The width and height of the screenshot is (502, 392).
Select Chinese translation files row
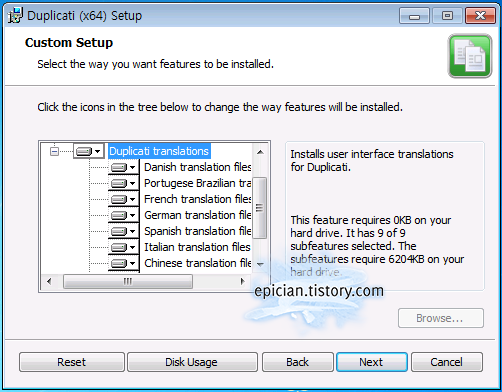pyautogui.click(x=197, y=263)
